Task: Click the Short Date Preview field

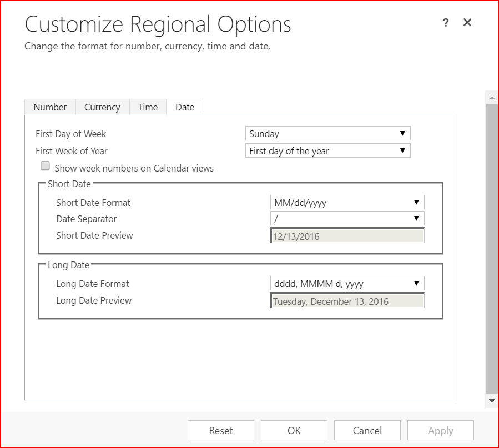Action: click(x=347, y=236)
